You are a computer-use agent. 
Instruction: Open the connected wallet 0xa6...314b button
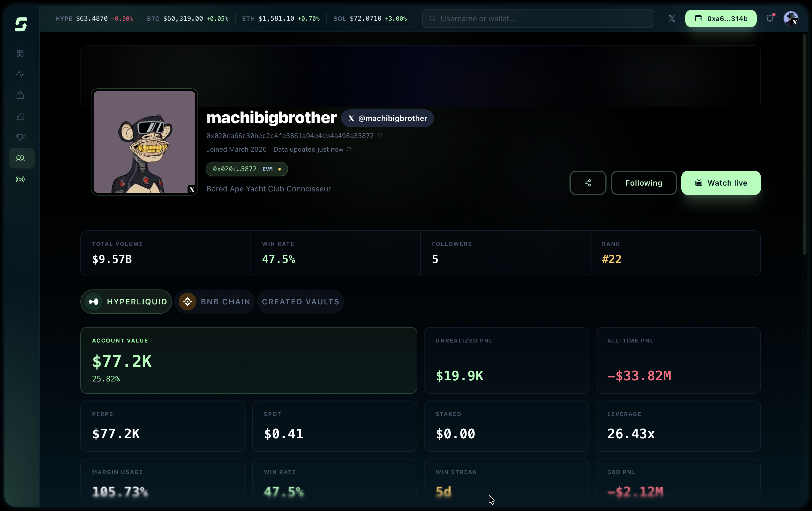tap(721, 19)
